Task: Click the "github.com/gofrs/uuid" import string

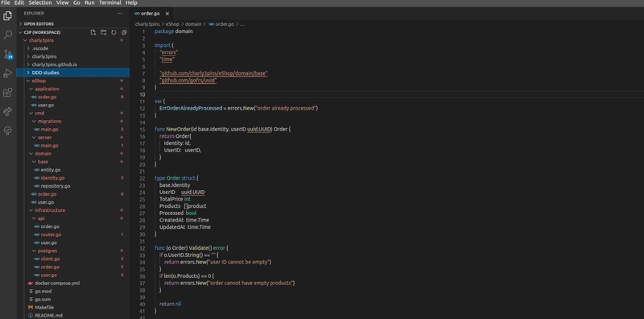Action: tap(188, 81)
